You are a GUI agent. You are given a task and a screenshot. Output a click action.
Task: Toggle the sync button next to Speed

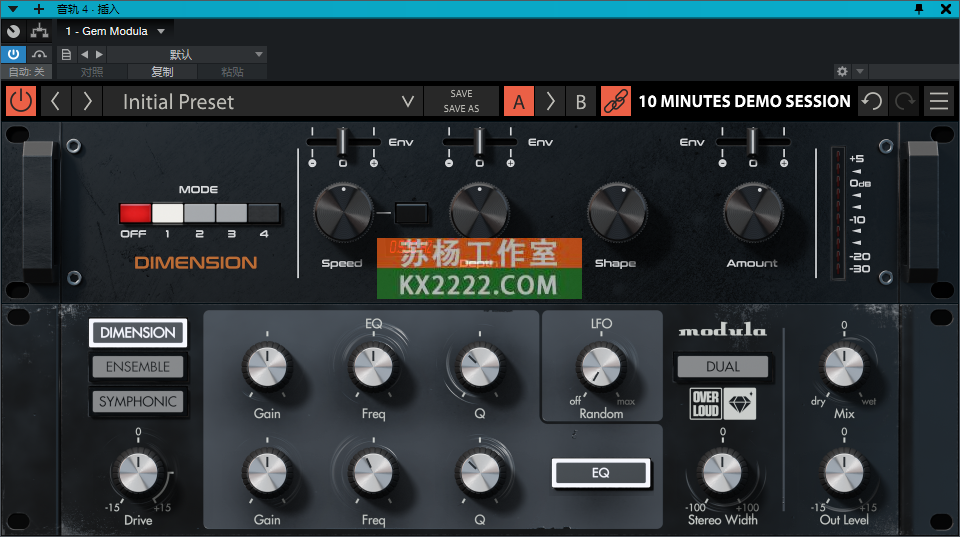click(411, 213)
